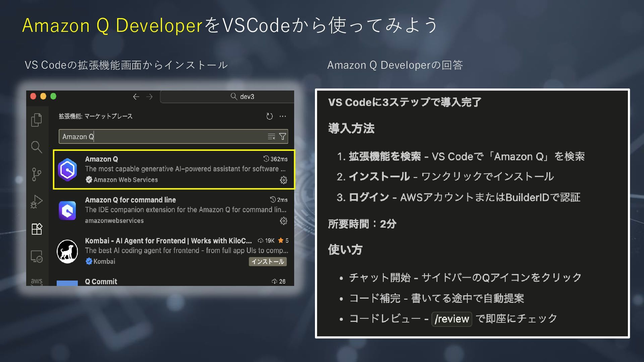The width and height of the screenshot is (644, 362).
Task: Open the Explorer files icon in activity bar
Action: click(x=37, y=120)
